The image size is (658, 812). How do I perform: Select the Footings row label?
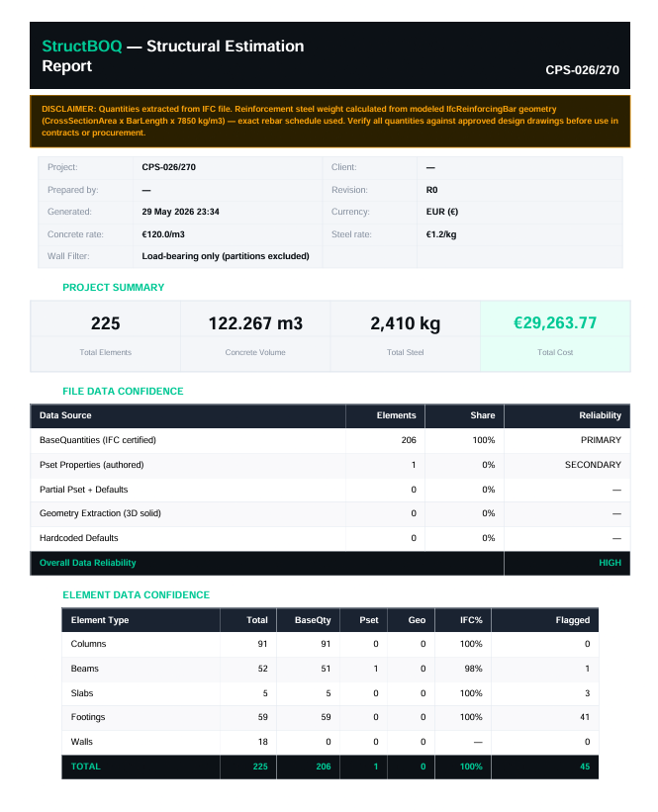87,717
